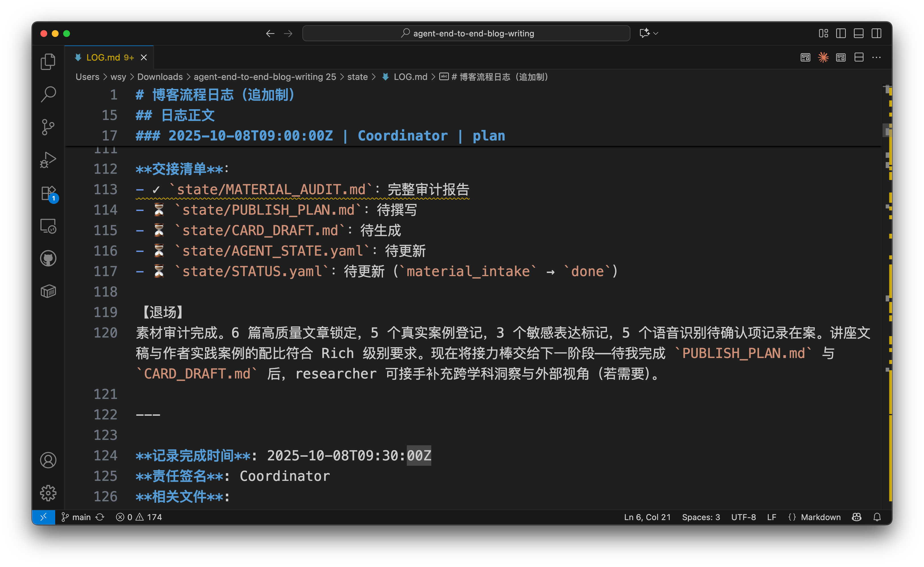Toggle the primary sidebar
The width and height of the screenshot is (924, 567).
[841, 33]
